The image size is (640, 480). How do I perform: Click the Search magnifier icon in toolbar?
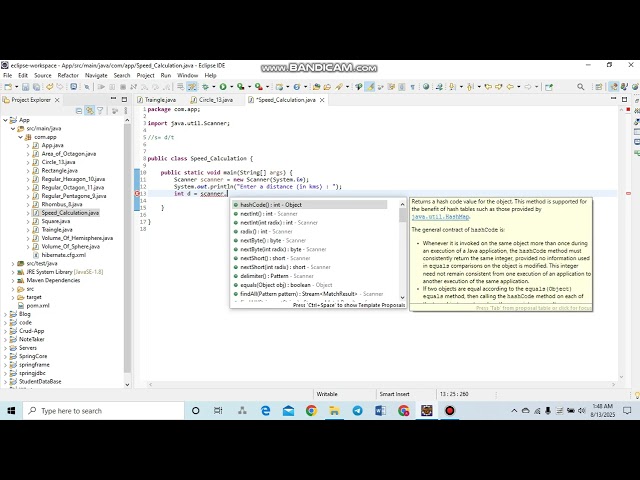click(x=580, y=87)
